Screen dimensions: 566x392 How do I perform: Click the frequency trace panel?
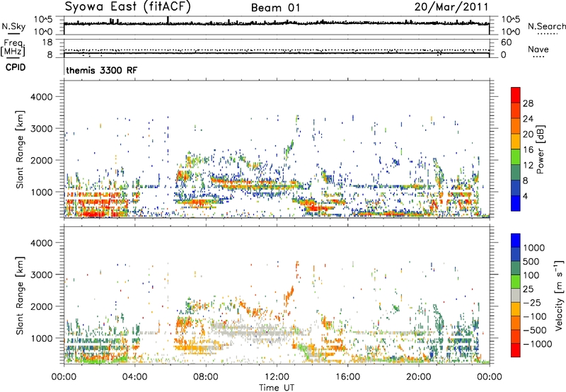(x=277, y=48)
